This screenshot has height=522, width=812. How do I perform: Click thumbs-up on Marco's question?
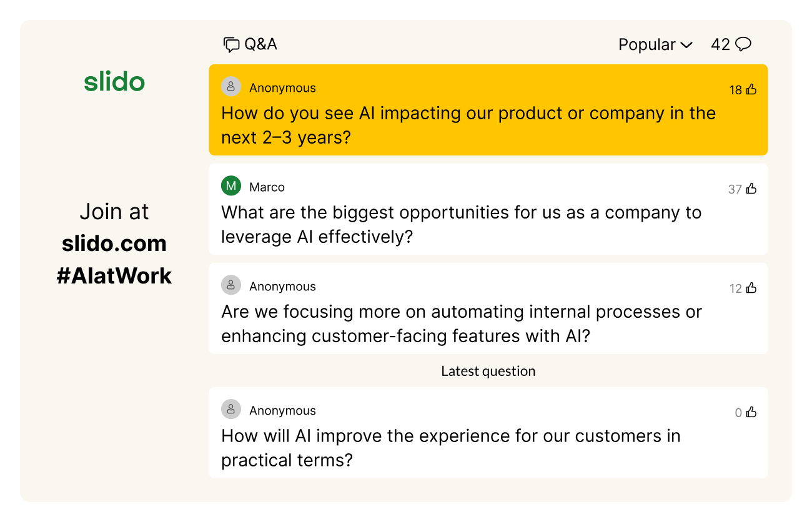click(x=751, y=189)
